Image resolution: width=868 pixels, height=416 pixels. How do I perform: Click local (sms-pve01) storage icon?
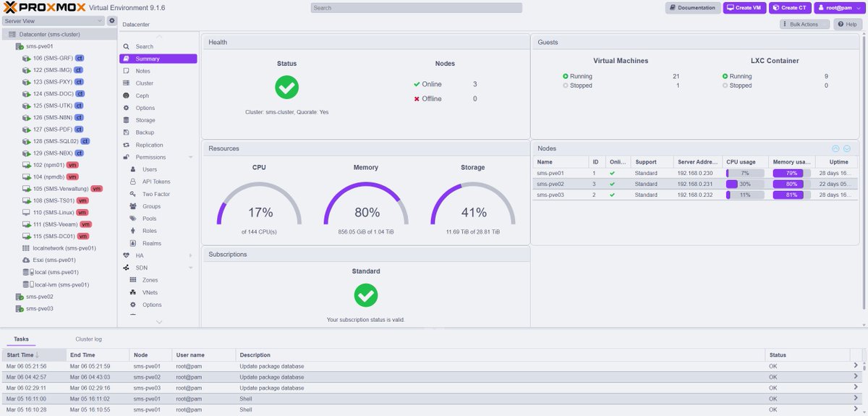point(27,272)
